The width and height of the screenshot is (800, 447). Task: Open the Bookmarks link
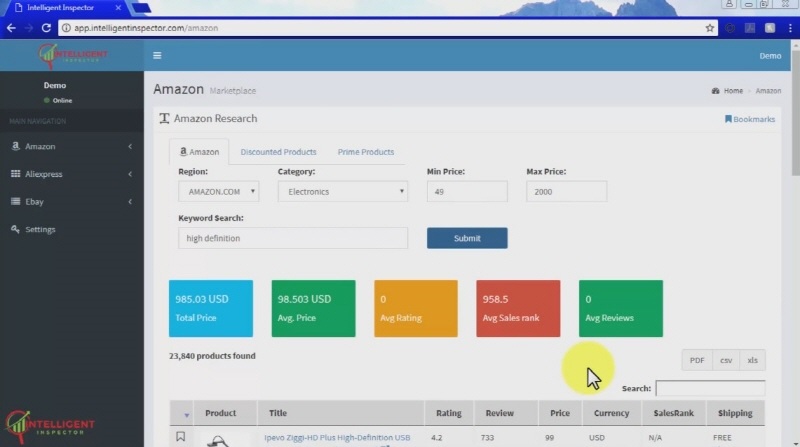(x=750, y=119)
